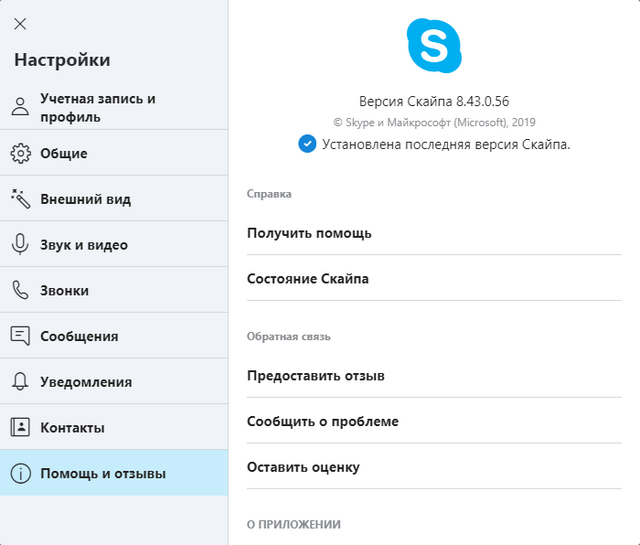Click the chat bubble icon for Сообщения
Screen dimensions: 640x545
coord(20,336)
